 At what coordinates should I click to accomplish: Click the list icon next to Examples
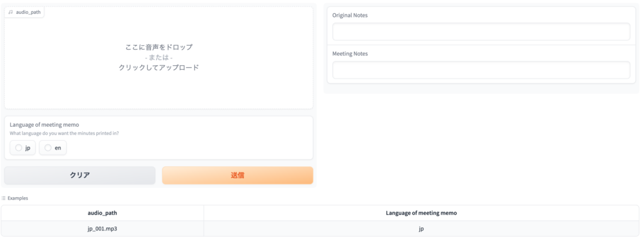coord(4,198)
